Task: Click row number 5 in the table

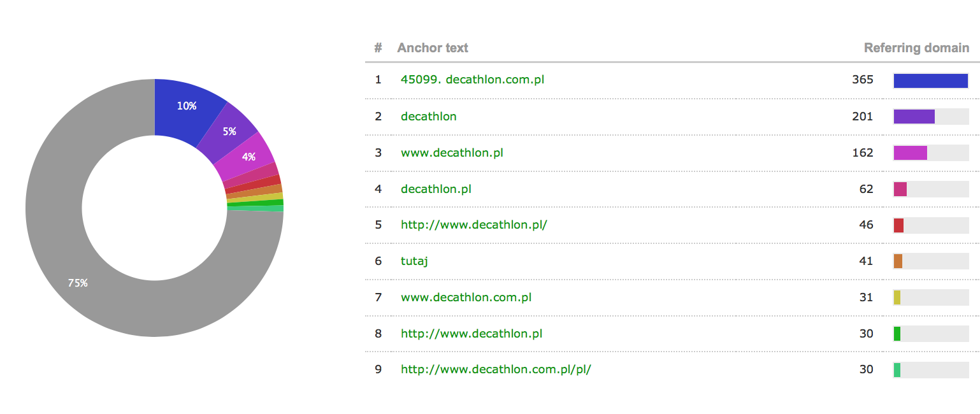Action: [x=378, y=225]
